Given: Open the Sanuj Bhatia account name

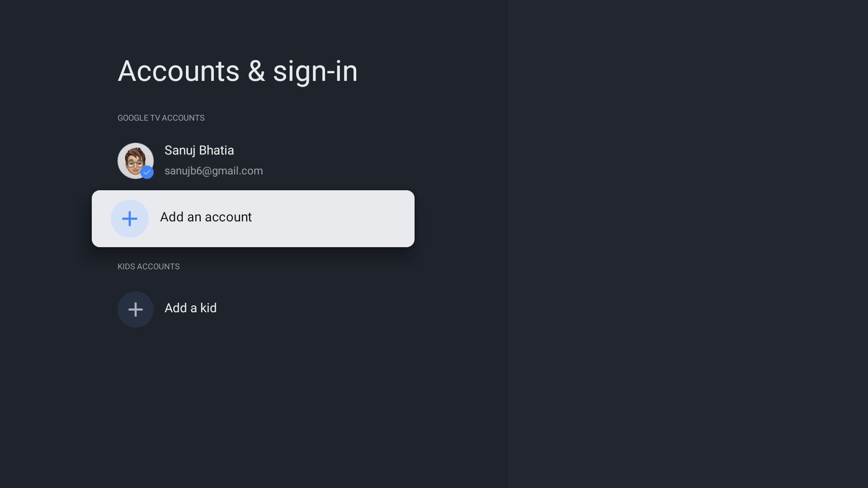Looking at the screenshot, I should point(199,150).
